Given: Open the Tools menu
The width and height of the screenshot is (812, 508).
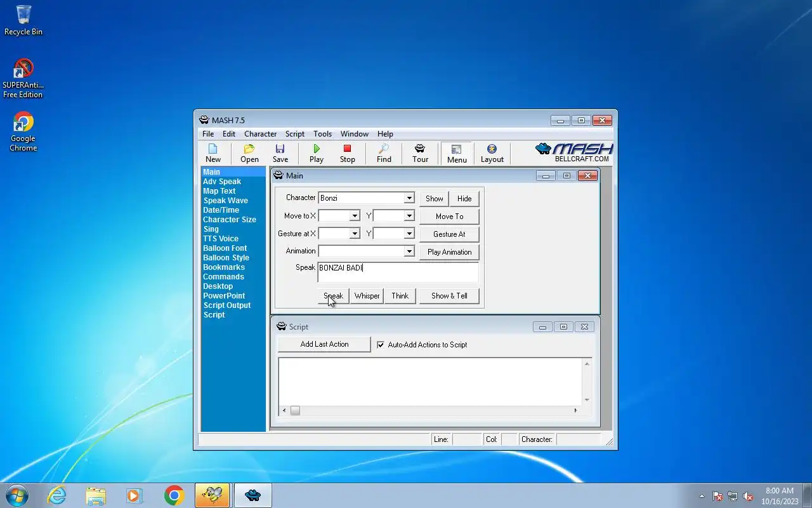Looking at the screenshot, I should point(322,134).
